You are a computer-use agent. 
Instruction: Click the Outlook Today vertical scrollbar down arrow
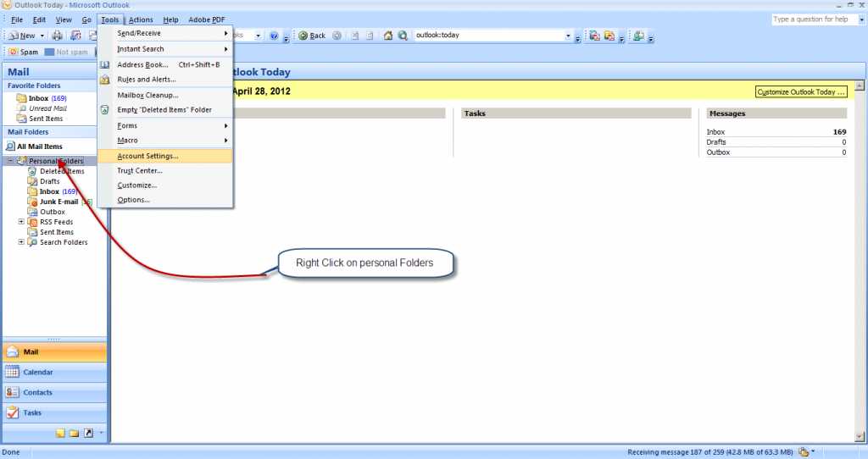[x=860, y=436]
